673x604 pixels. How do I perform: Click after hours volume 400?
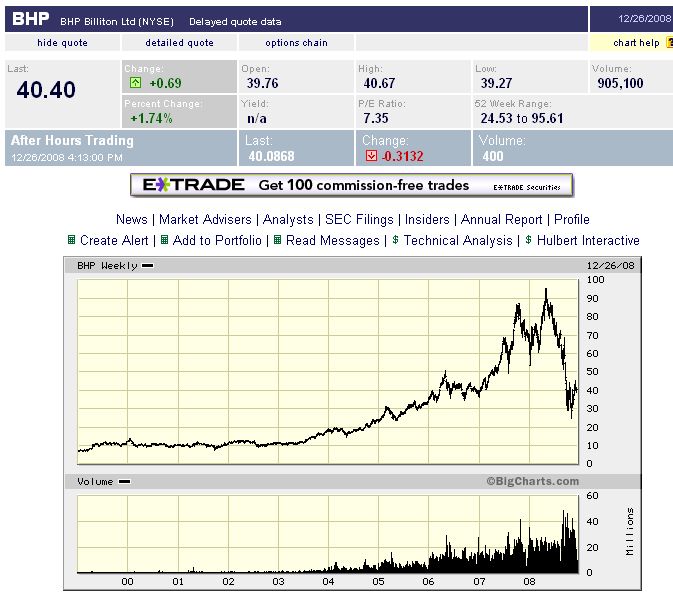coord(493,156)
